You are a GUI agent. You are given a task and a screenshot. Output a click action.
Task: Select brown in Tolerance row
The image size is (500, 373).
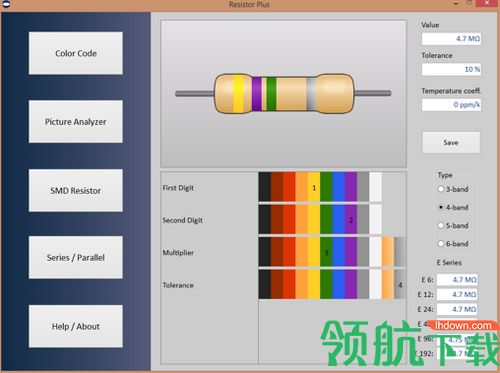(277, 284)
